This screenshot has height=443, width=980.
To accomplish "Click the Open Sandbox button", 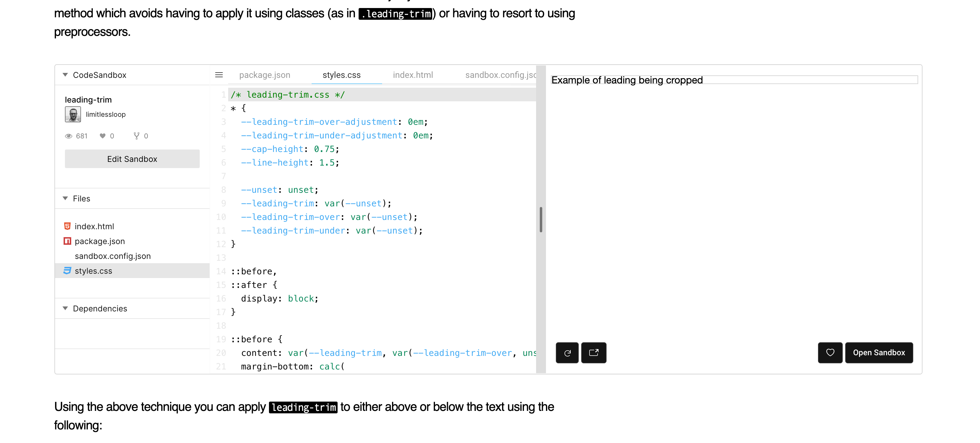I will [879, 353].
